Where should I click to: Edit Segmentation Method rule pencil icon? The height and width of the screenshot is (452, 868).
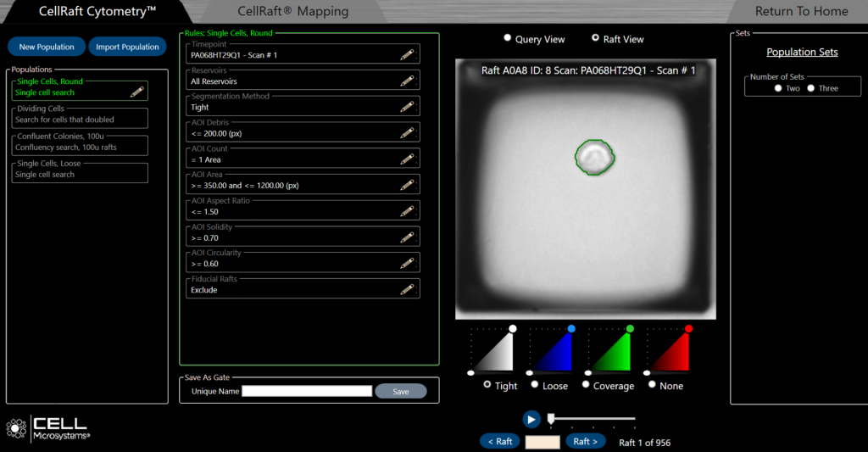pos(407,106)
